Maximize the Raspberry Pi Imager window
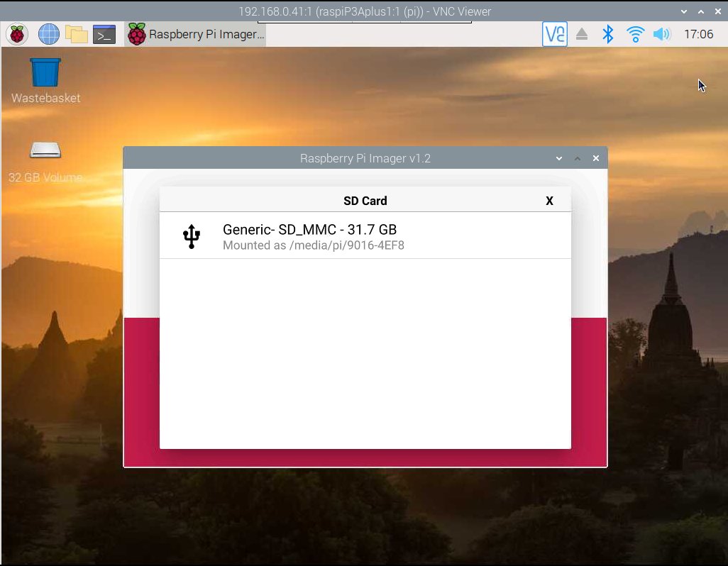 point(578,159)
